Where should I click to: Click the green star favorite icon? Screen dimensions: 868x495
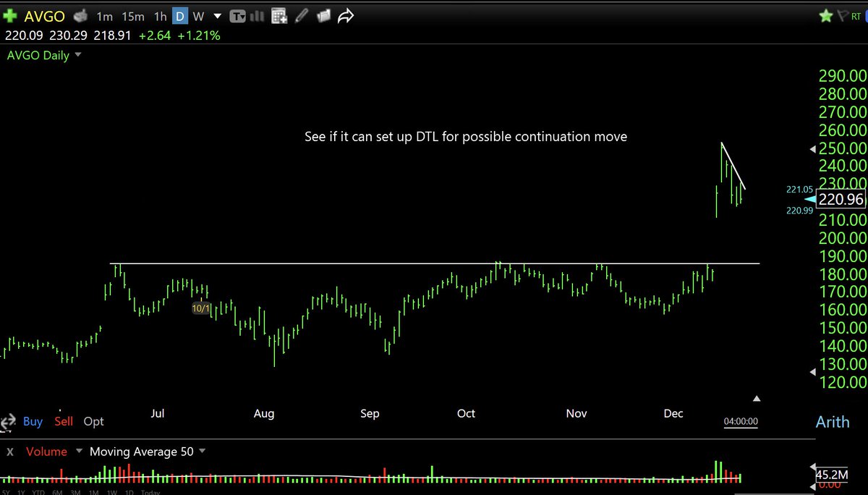825,15
